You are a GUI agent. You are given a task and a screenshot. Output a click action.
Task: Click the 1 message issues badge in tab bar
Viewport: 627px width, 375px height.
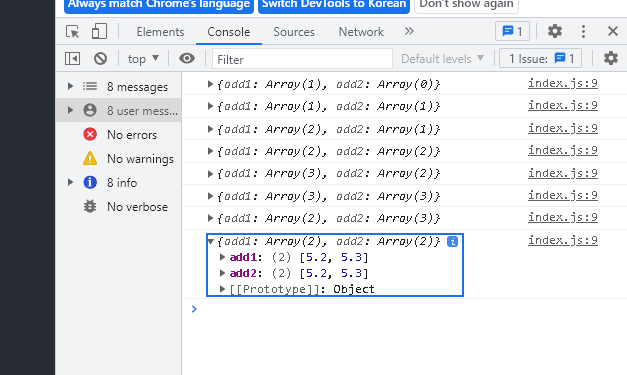tap(512, 31)
